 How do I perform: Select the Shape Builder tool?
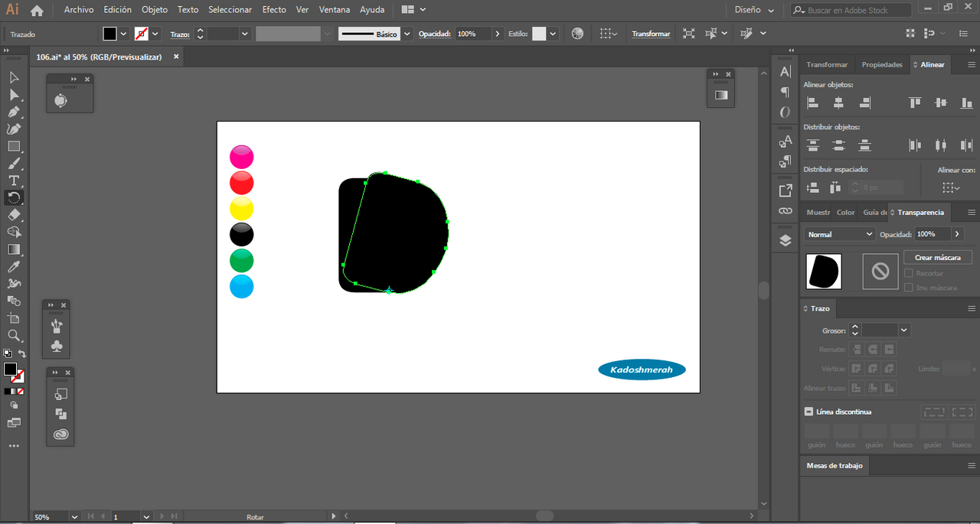pos(14,232)
